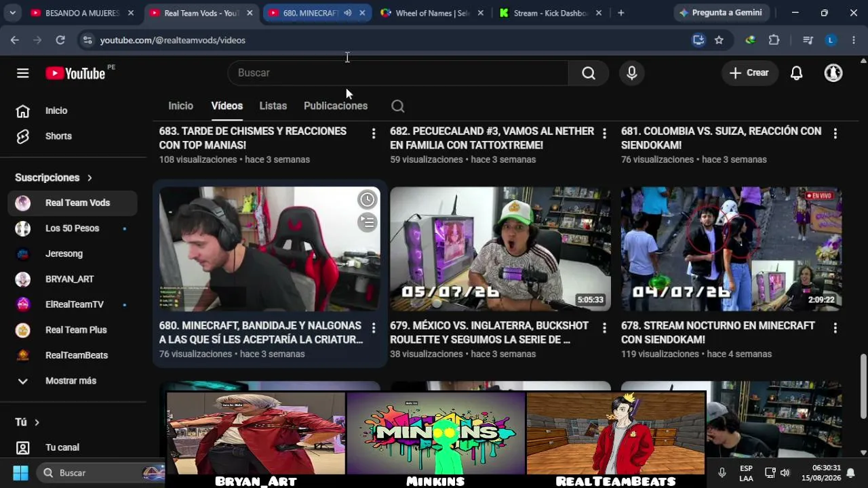Open Jeresong subscription channel
The width and height of the screenshot is (868, 488).
73,253
